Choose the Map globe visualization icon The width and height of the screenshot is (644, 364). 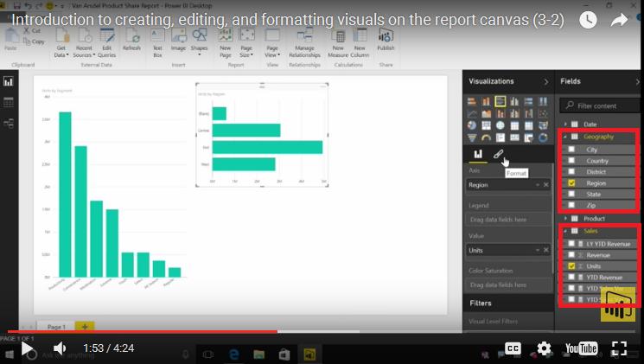pyautogui.click(x=501, y=125)
